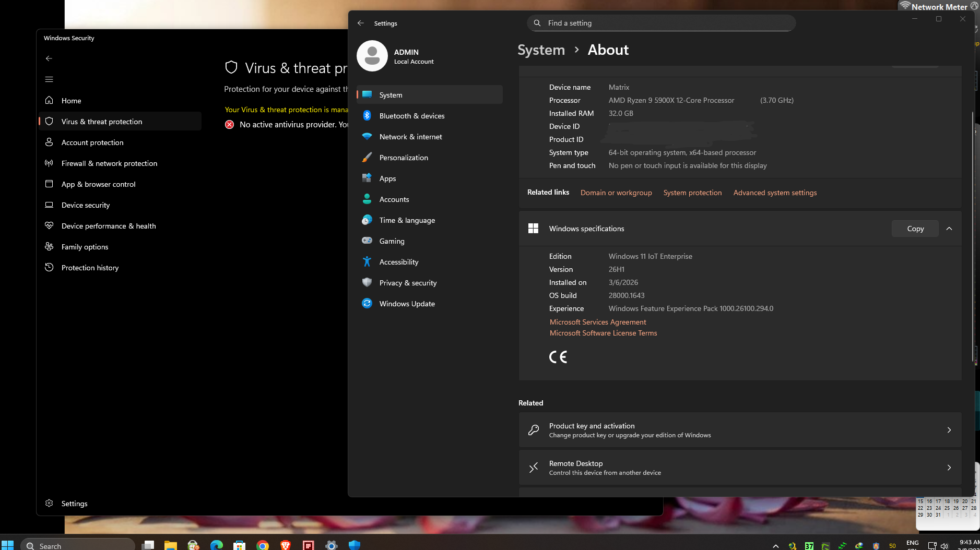Click the OS build value 28000.1643
Image resolution: width=980 pixels, height=550 pixels.
(627, 295)
